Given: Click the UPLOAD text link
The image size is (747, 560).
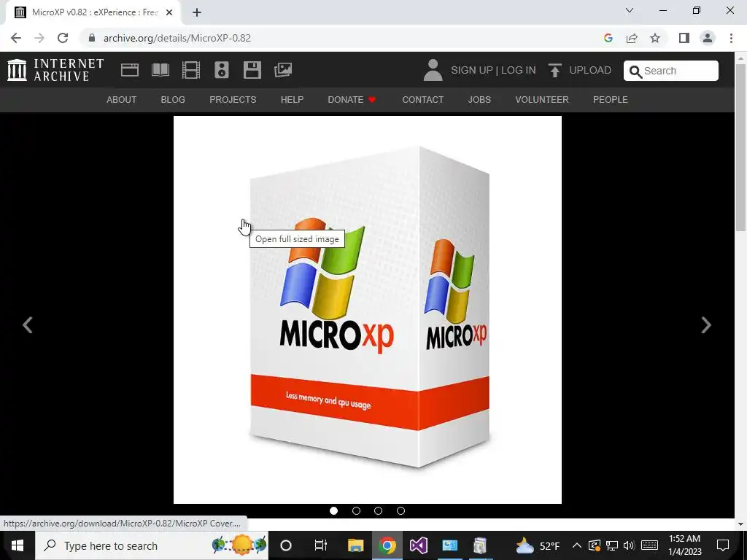Looking at the screenshot, I should tap(590, 70).
